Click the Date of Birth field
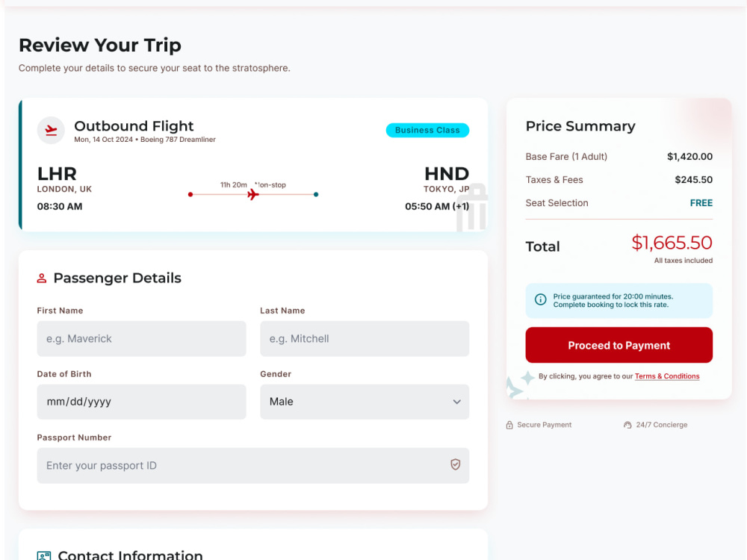The height and width of the screenshot is (560, 747). pyautogui.click(x=141, y=402)
